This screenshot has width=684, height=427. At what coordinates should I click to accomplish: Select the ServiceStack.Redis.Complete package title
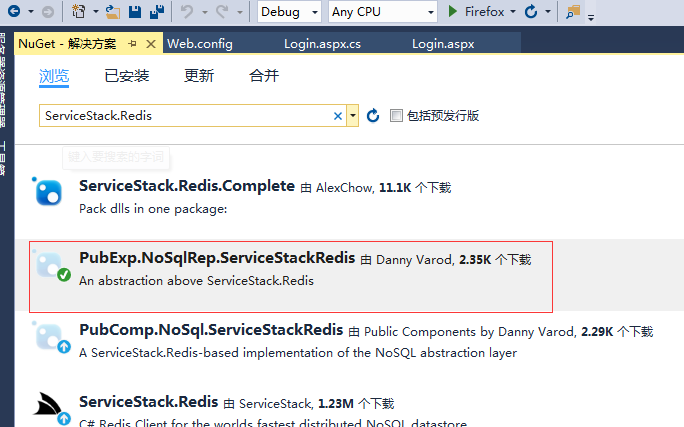[187, 186]
